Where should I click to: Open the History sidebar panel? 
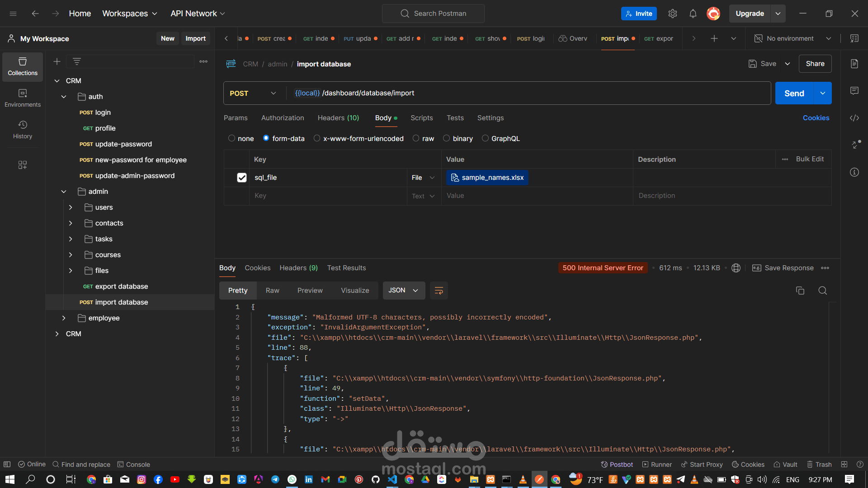23,130
